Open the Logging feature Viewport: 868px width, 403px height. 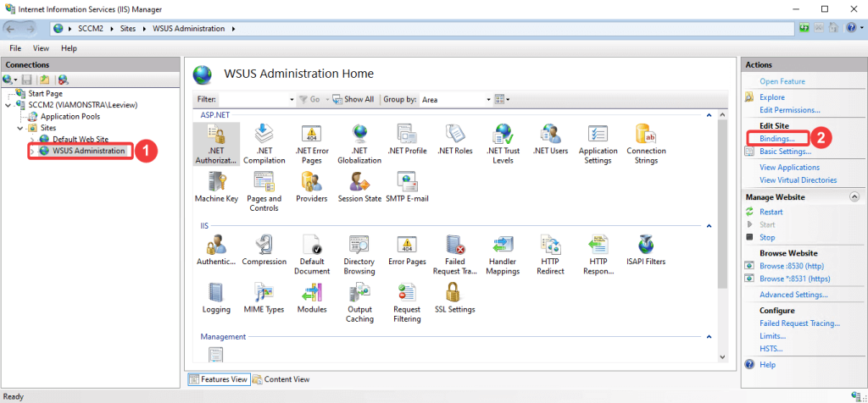pos(216,299)
